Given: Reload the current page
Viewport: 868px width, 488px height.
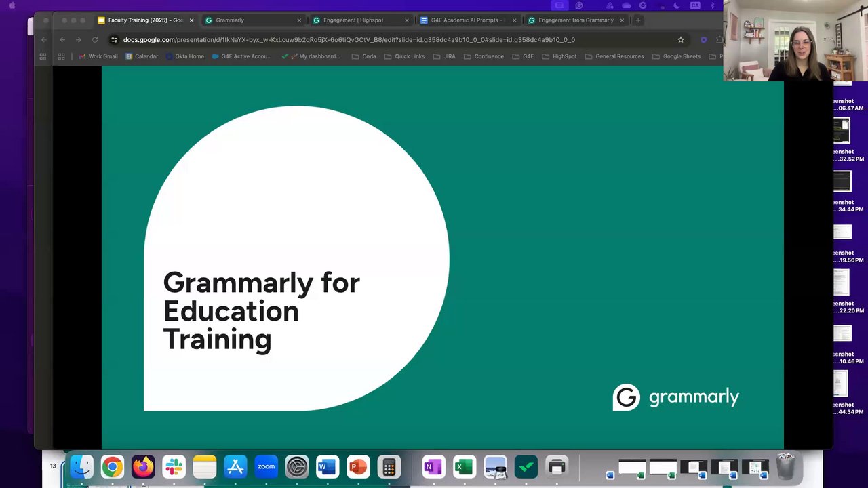Looking at the screenshot, I should (95, 39).
